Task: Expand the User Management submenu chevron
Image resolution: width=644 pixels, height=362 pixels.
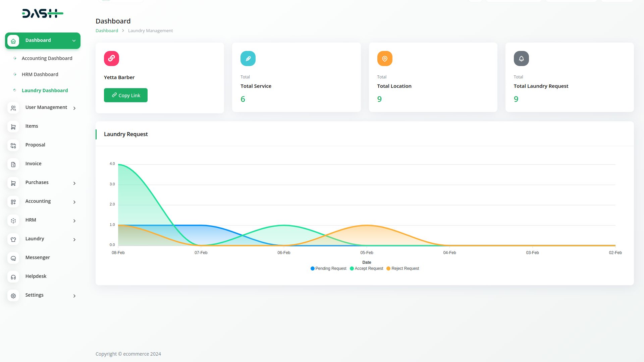Action: [74, 108]
